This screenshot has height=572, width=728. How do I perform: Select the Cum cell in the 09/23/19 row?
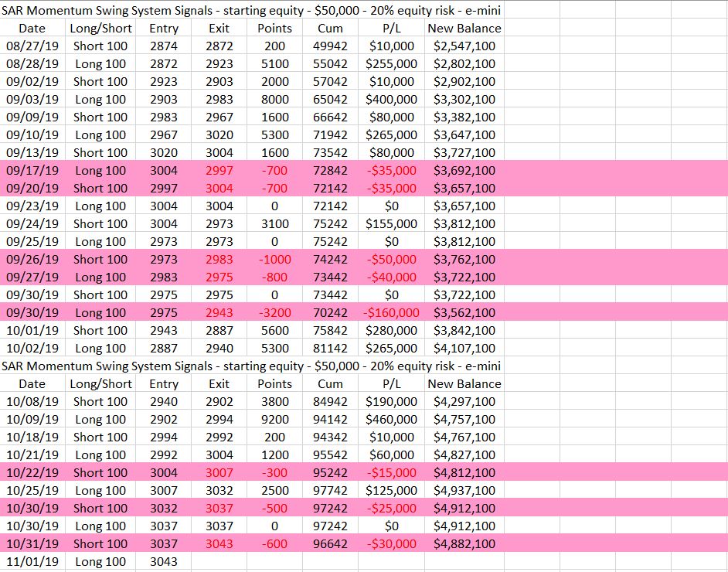330,206
